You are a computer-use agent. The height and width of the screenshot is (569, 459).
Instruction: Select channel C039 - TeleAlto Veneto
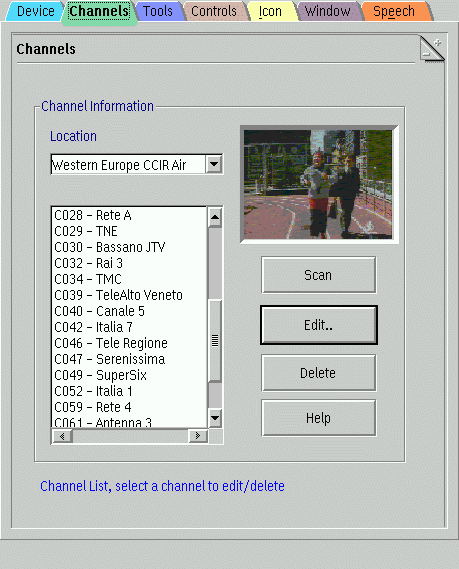coord(130,295)
